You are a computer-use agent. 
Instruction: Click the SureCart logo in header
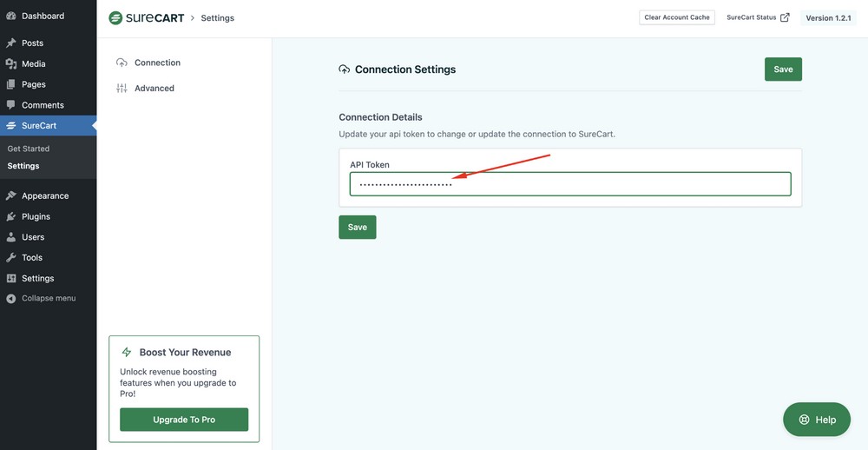click(146, 17)
